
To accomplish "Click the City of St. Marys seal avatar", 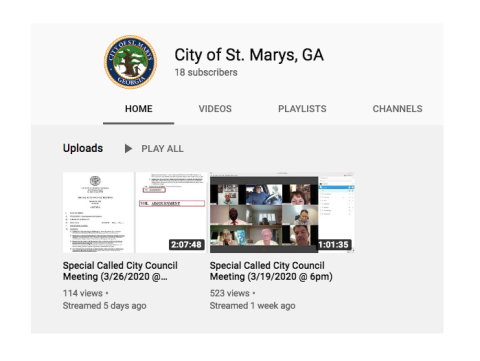I will pyautogui.click(x=130, y=62).
